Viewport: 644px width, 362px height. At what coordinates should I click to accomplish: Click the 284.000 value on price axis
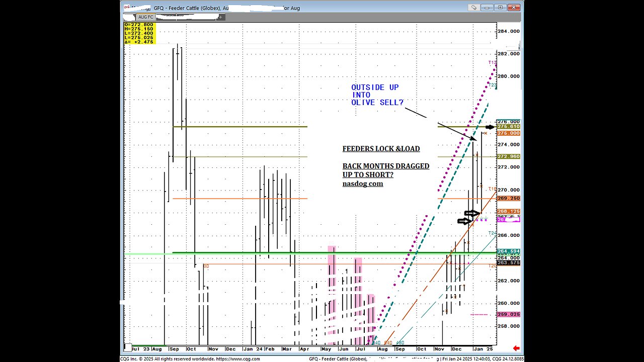click(509, 31)
